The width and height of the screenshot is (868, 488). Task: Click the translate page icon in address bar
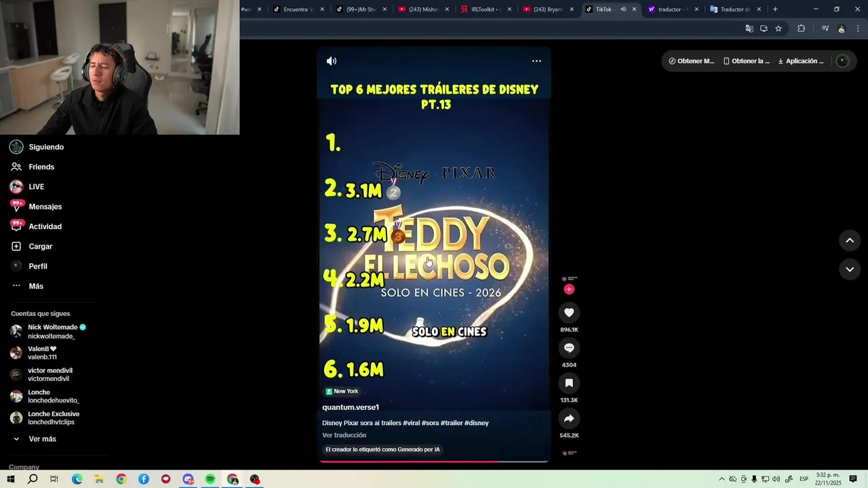click(x=749, y=28)
